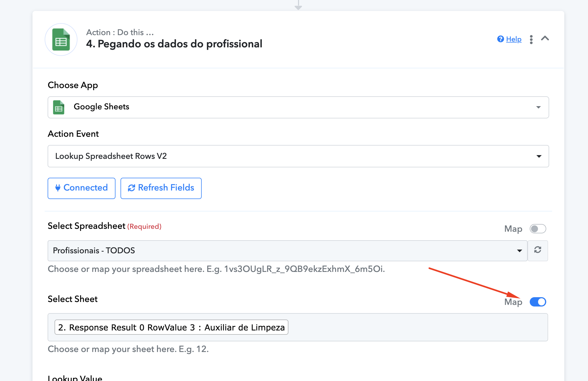
Task: Click hint text Choose or map your sheet here
Action: point(128,349)
